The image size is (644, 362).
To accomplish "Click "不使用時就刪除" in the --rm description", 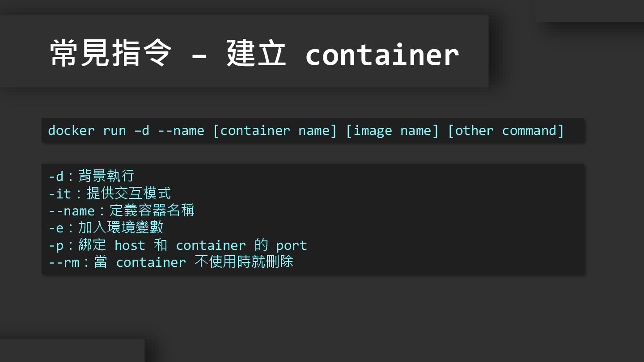I will click(x=244, y=262).
